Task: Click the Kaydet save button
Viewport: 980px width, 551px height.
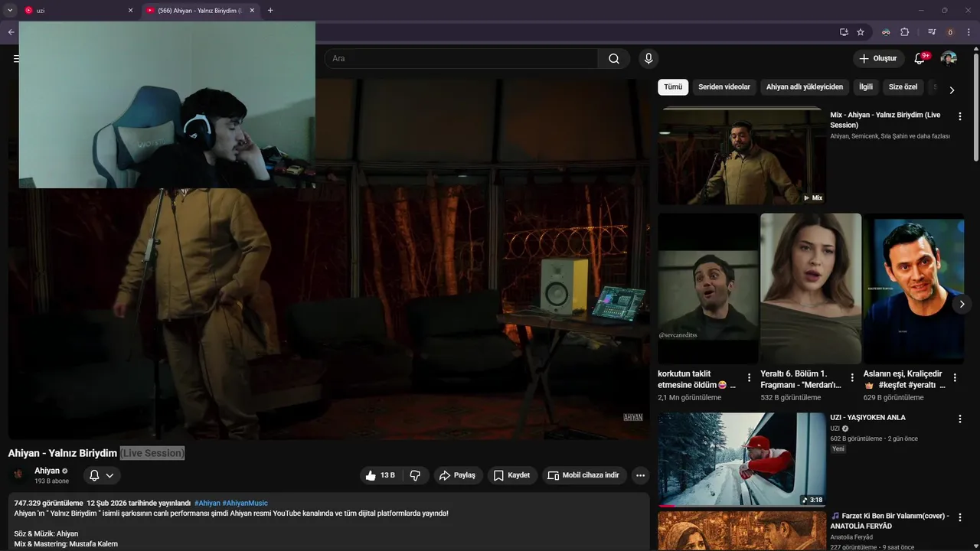Action: tap(511, 475)
